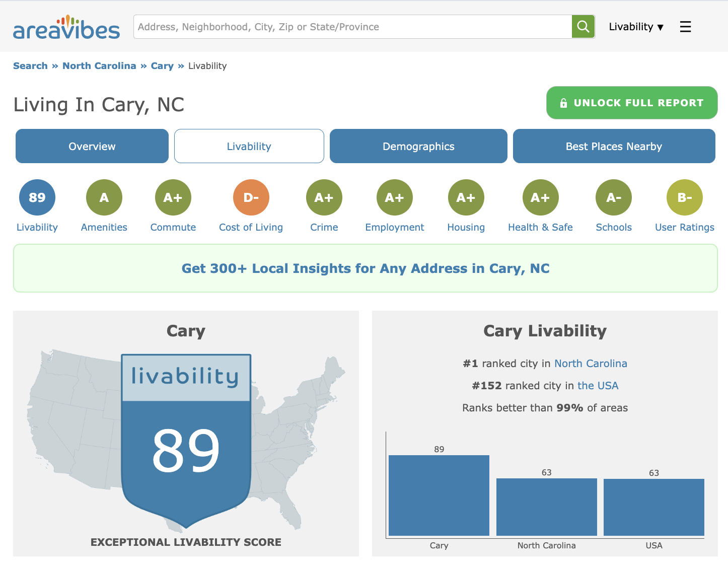Click the 'Cary Livability' heading

pyautogui.click(x=545, y=331)
